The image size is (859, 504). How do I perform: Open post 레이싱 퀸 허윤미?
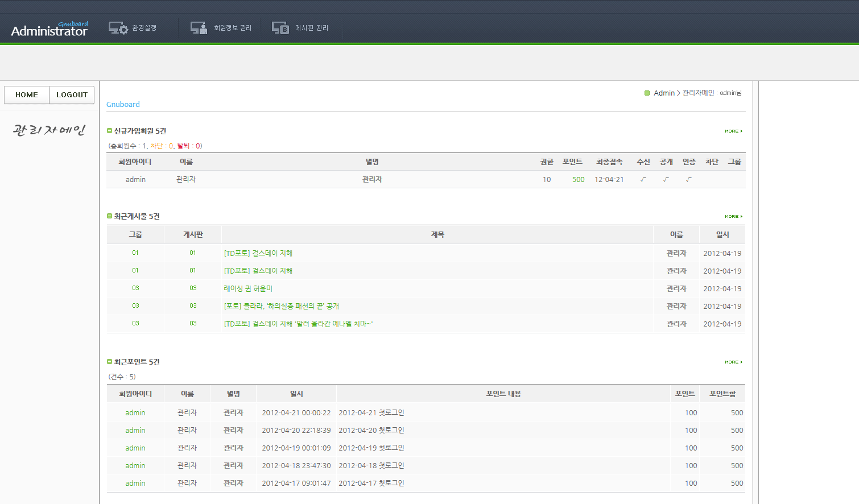point(248,289)
